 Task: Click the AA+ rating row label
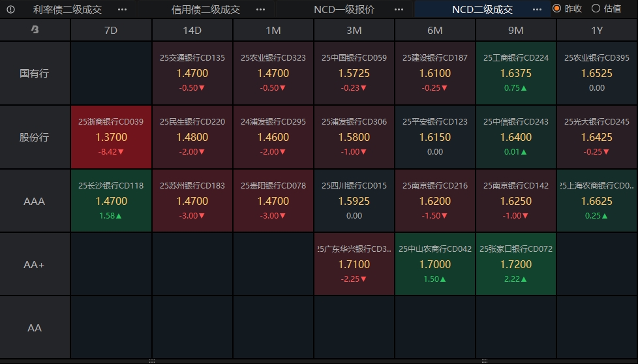[35, 264]
